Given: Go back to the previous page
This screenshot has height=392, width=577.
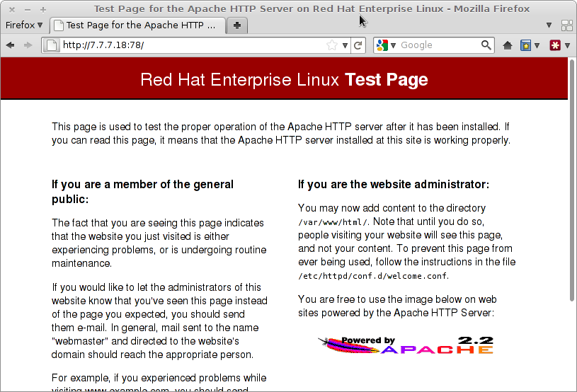Looking at the screenshot, I should click(x=11, y=45).
